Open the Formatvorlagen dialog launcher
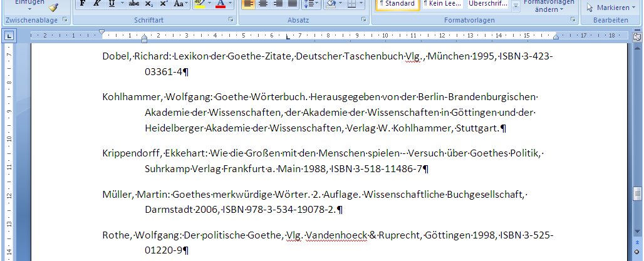 [x=573, y=19]
